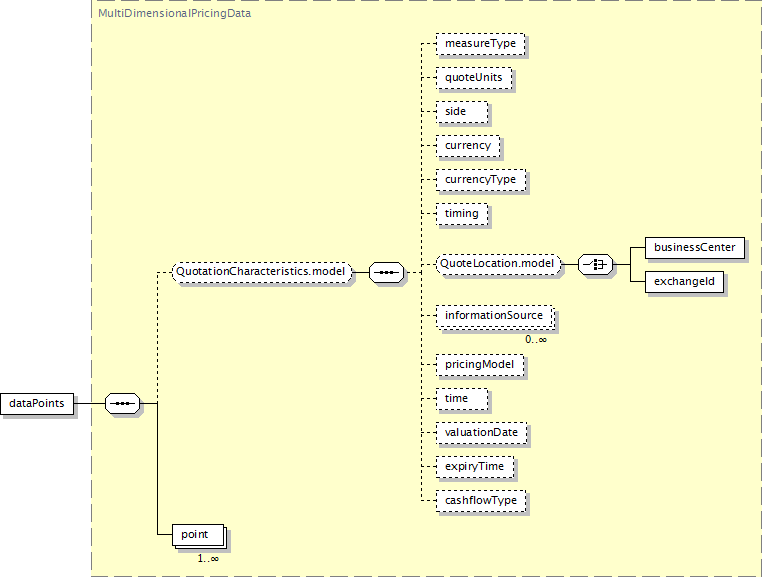Viewport: 762px width, 577px height.
Task: Select the quoteUnits element
Action: tap(474, 78)
